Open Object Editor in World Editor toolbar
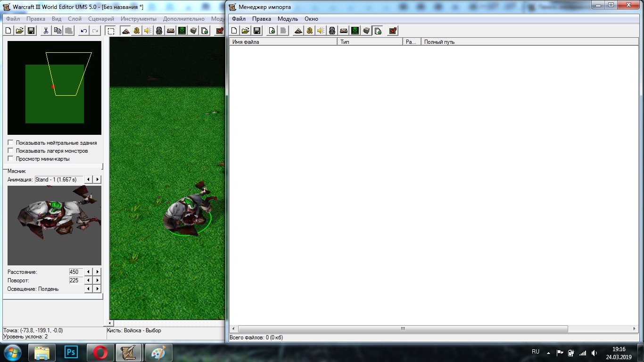The width and height of the screenshot is (644, 362). click(x=159, y=31)
